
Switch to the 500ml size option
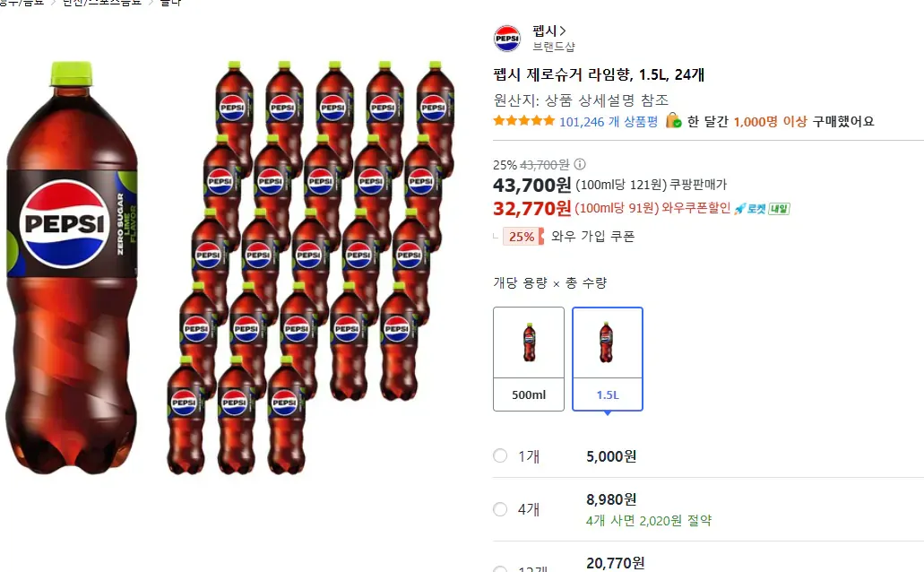point(528,357)
